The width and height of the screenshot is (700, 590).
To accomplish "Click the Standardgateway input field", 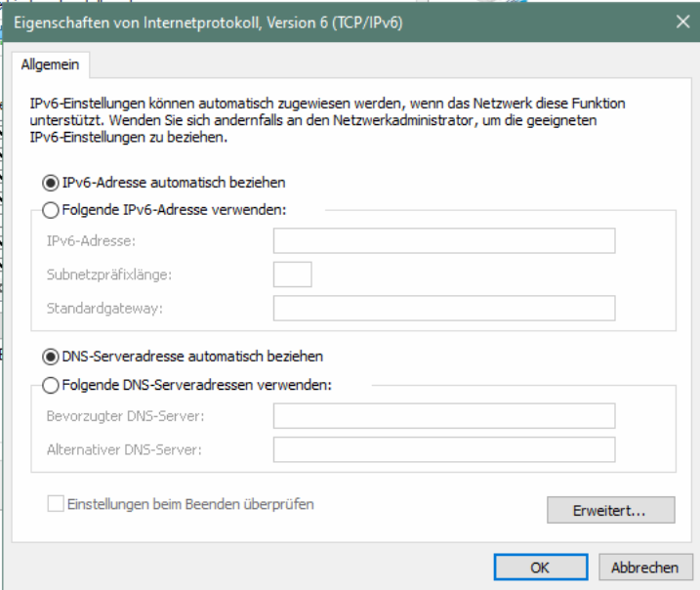I will click(444, 308).
